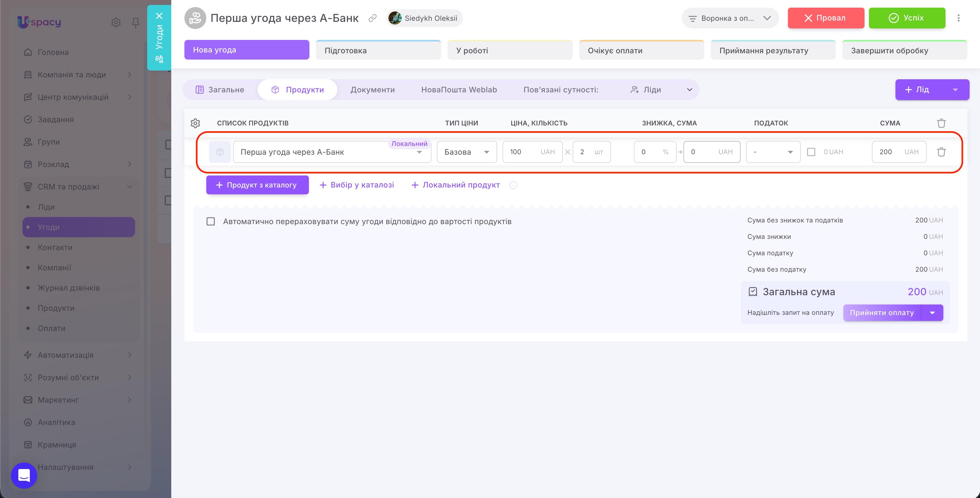The height and width of the screenshot is (498, 980).
Task: Close the deal panel with the X icon
Action: coord(159,16)
